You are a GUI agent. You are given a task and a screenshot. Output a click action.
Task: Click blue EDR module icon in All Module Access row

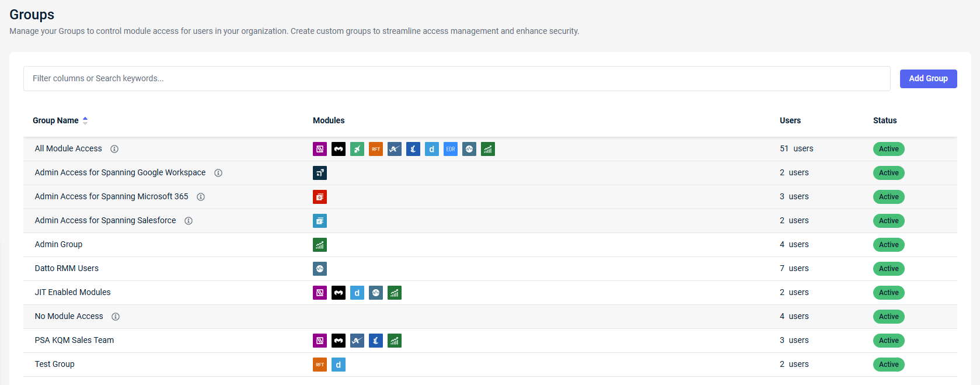(451, 149)
